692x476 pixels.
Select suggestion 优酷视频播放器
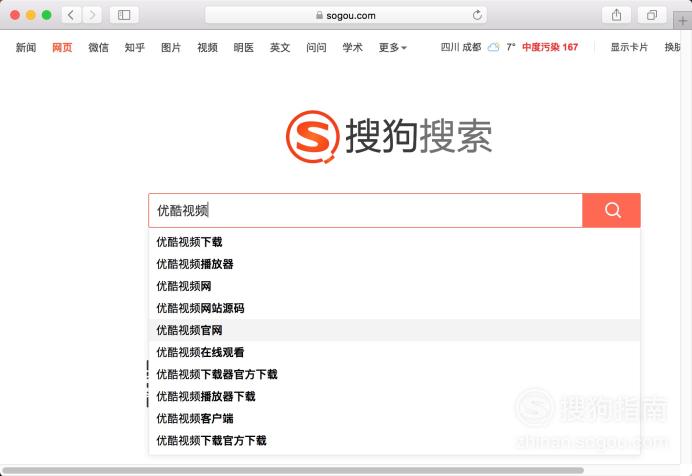point(394,264)
